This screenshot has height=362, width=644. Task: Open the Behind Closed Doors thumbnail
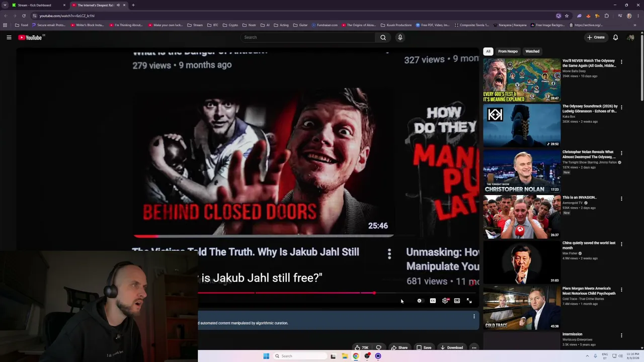[263, 162]
